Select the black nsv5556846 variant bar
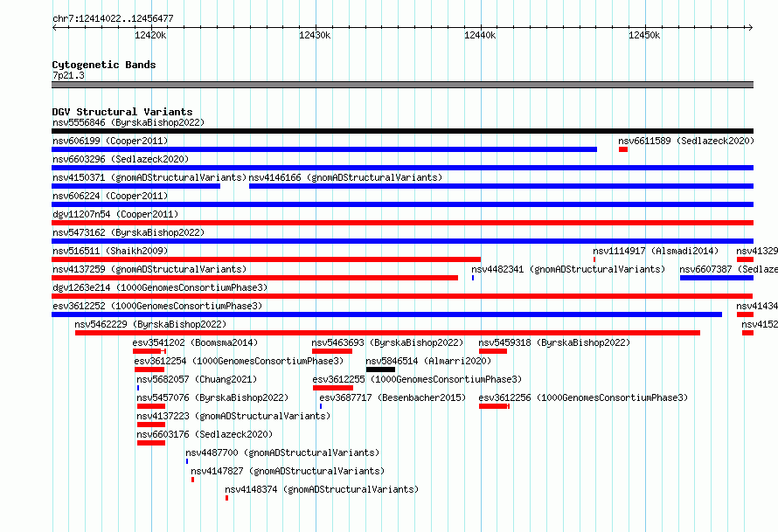The height and width of the screenshot is (532, 778). coord(402,131)
